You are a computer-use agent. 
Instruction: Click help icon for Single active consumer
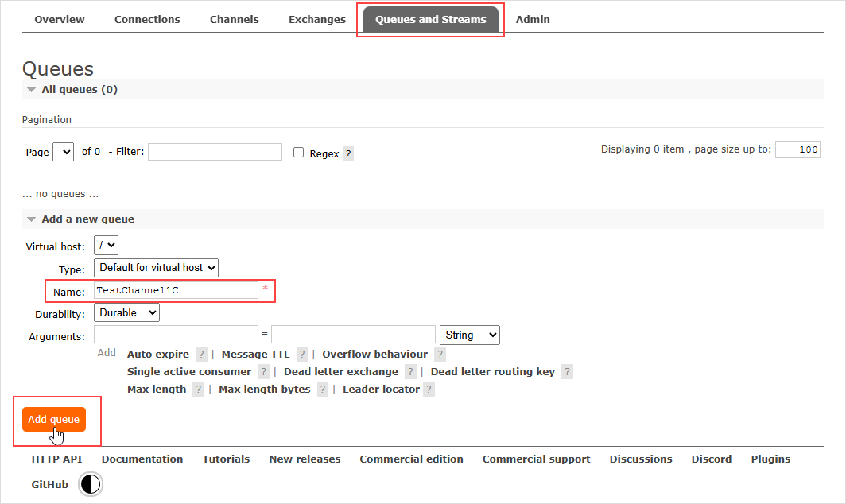(x=263, y=372)
